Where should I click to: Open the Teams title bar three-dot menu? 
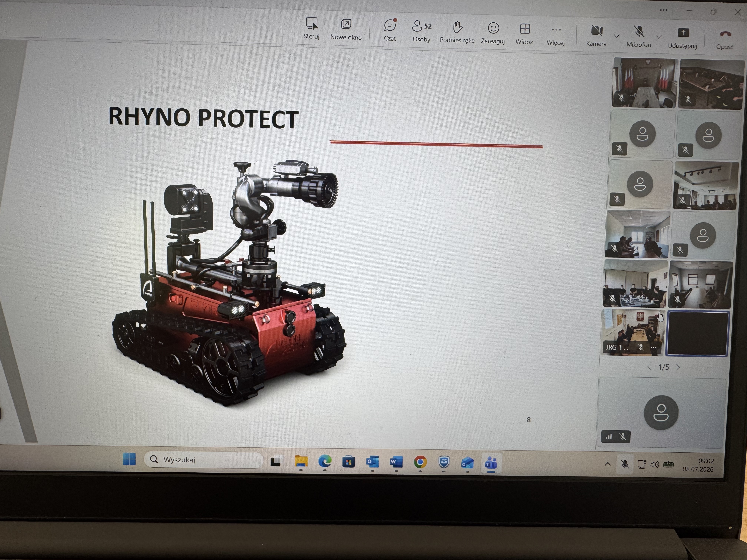pyautogui.click(x=664, y=10)
